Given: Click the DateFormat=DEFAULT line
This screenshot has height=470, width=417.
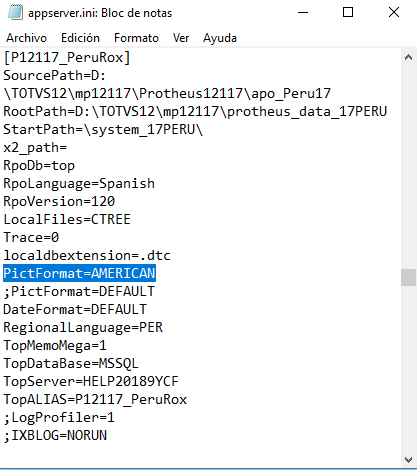Looking at the screenshot, I should [x=75, y=309].
